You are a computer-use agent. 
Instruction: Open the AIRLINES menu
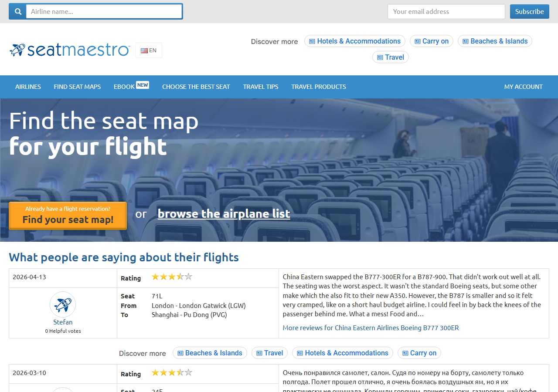coord(28,87)
